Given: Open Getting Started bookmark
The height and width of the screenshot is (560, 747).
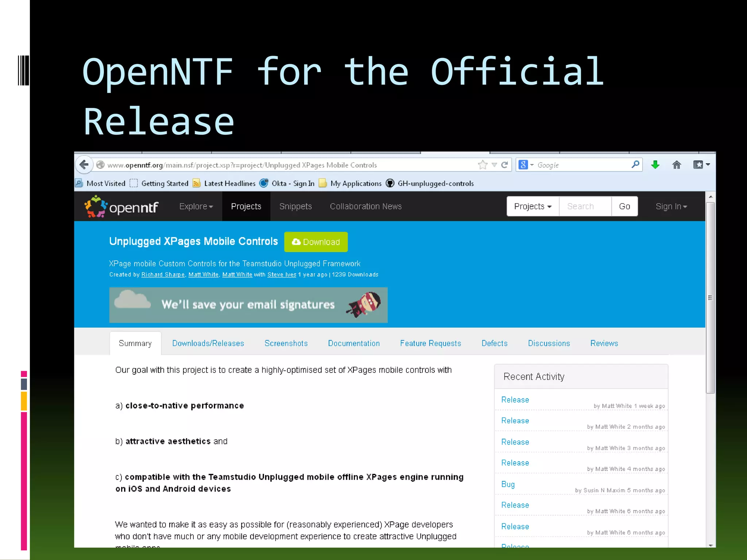Looking at the screenshot, I should 159,183.
